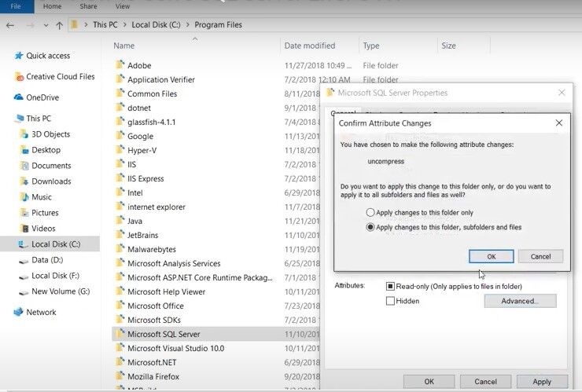The height and width of the screenshot is (392, 582).
Task: Click the Java folder icon
Action: click(120, 221)
